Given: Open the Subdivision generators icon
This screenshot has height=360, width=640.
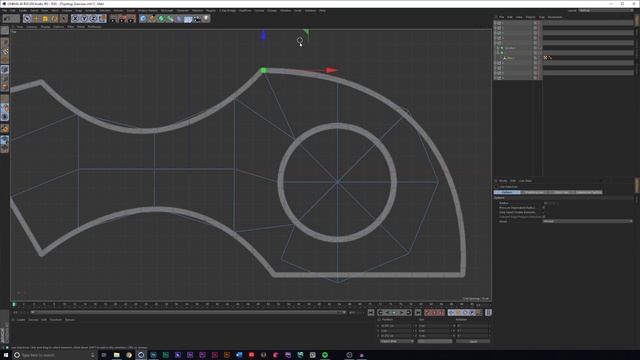Looking at the screenshot, I should tap(161, 18).
